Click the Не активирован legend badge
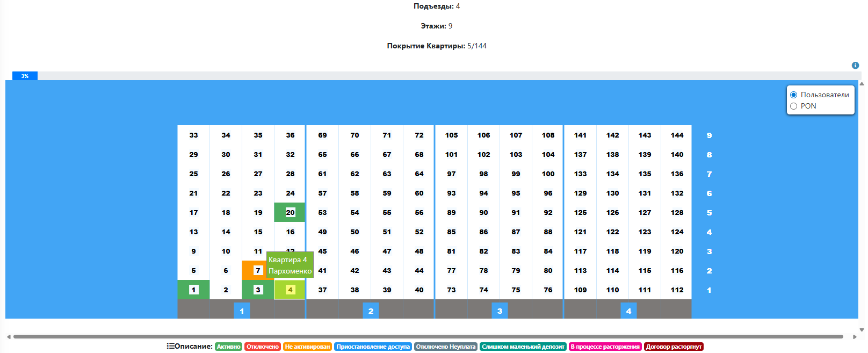The image size is (868, 353). tap(307, 347)
